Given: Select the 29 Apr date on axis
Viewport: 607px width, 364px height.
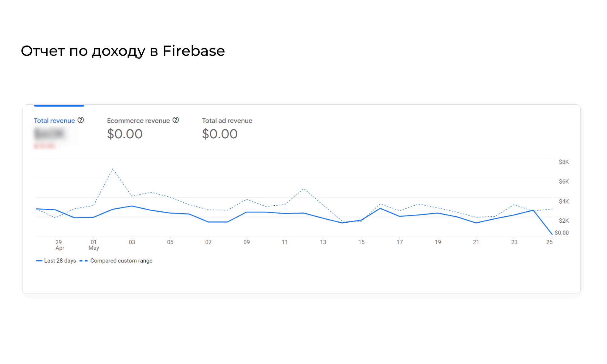Looking at the screenshot, I should click(x=59, y=245).
